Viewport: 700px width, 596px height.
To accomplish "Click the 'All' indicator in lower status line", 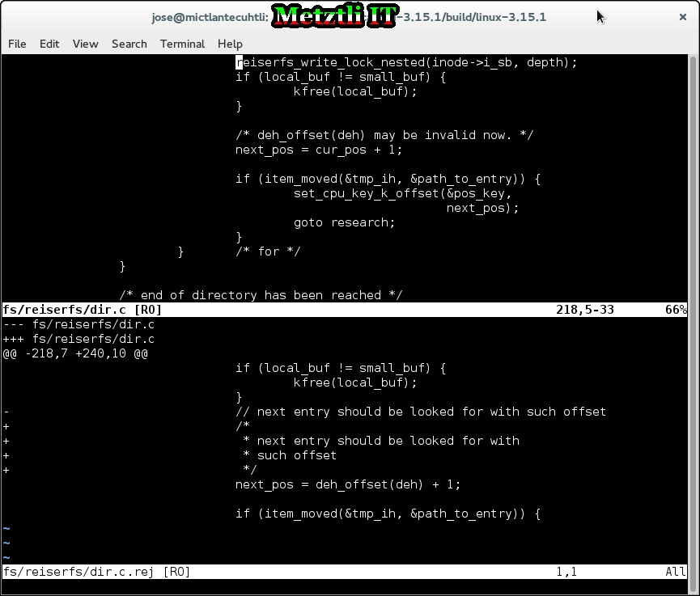I will [x=676, y=572].
